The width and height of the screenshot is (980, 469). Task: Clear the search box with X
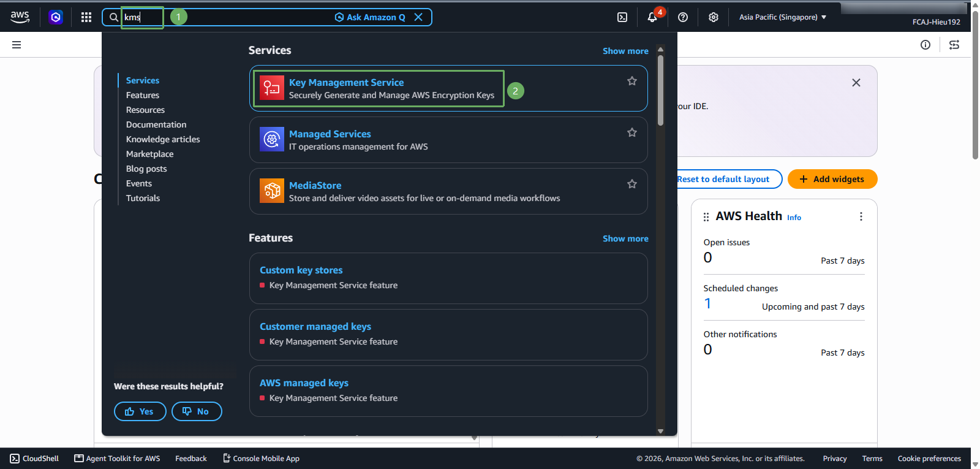click(x=418, y=17)
